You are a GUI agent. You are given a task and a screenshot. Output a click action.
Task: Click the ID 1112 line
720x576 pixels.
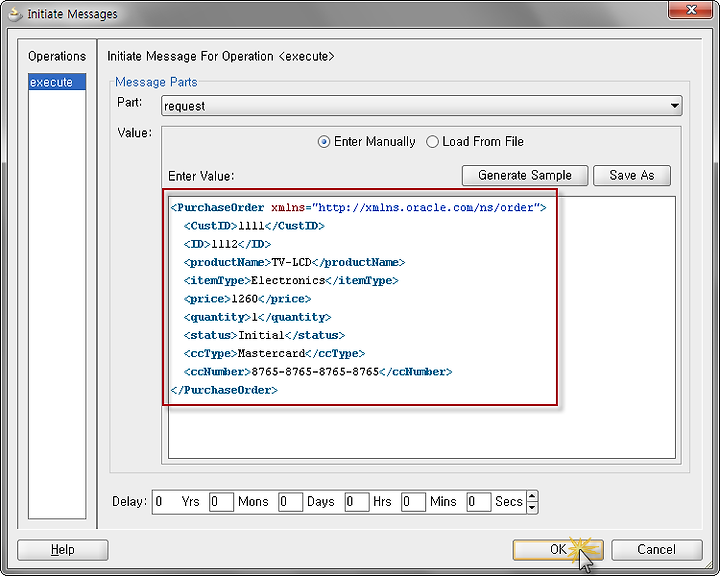click(x=227, y=244)
